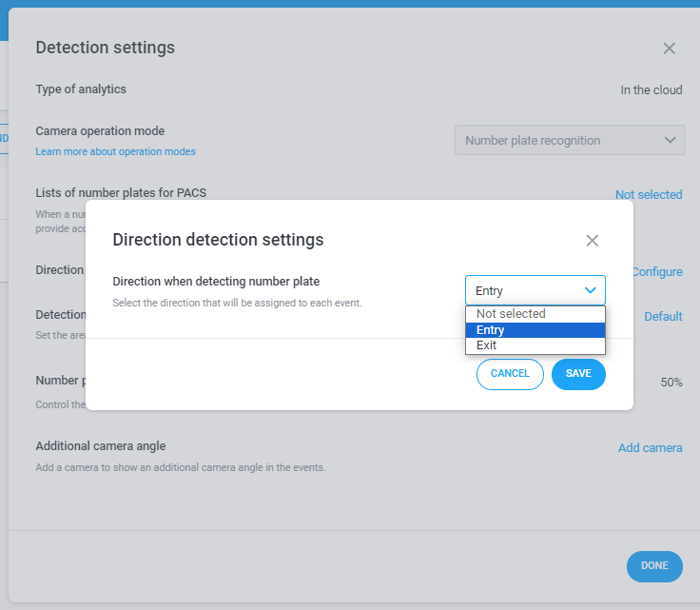
Task: Open the Number plate recognition dropdown
Action: coord(570,140)
